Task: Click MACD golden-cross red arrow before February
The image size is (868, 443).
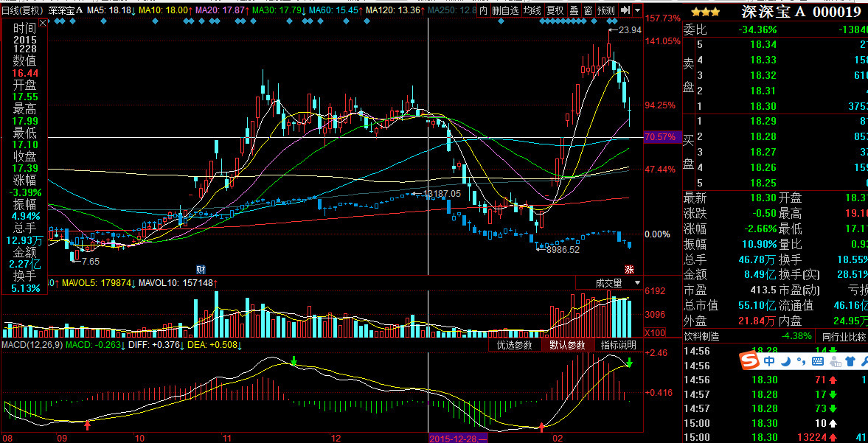Action: pos(542,426)
